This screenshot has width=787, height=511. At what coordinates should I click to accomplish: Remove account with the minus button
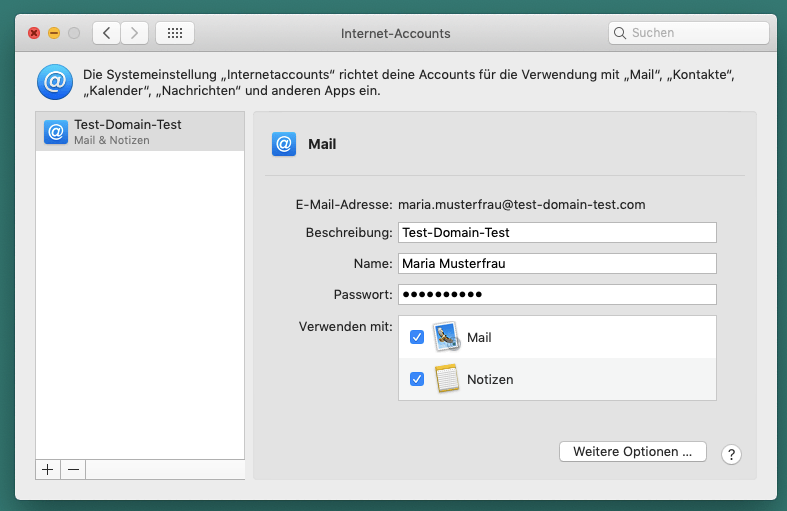point(73,470)
